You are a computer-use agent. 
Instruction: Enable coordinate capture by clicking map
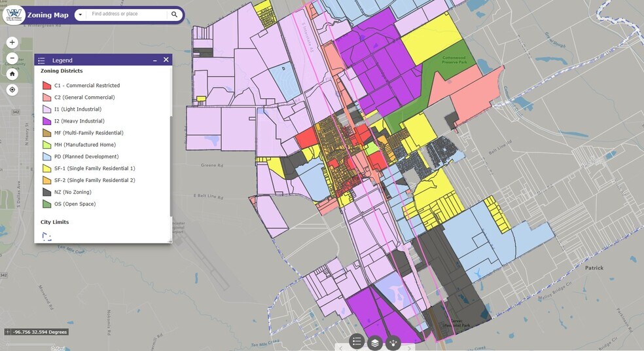pos(7,332)
